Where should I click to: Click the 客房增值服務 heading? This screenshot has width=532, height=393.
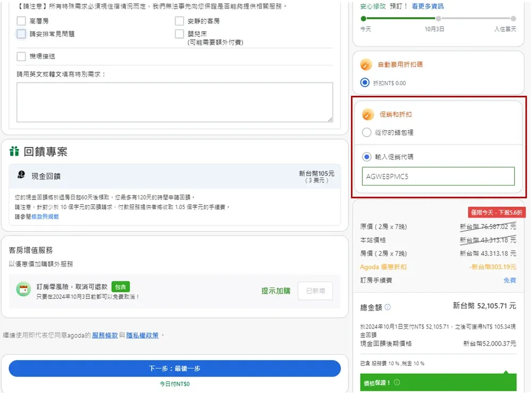pos(31,250)
